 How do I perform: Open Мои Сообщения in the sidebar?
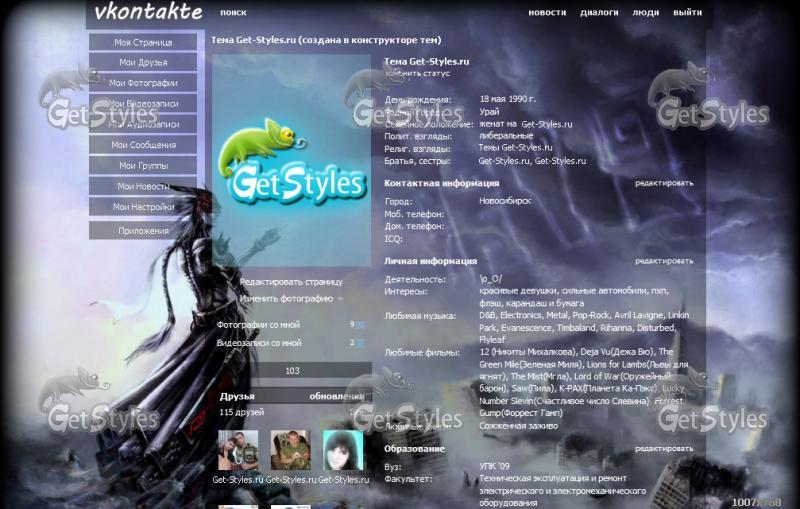pos(143,145)
